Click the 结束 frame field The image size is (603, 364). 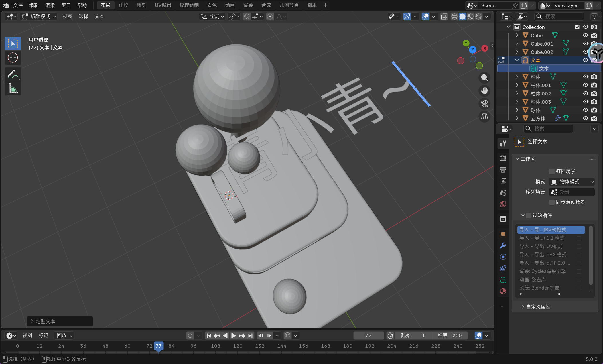pyautogui.click(x=450, y=335)
